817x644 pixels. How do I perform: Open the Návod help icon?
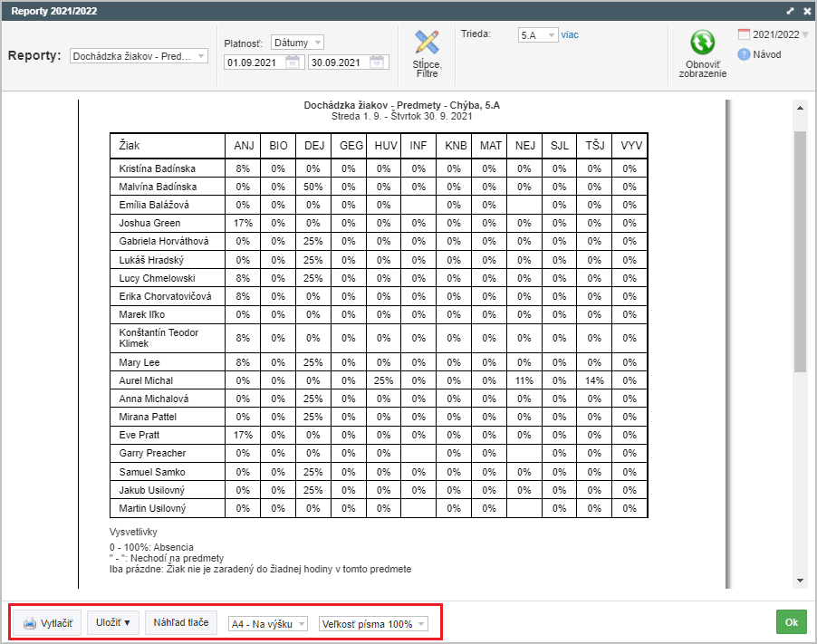pos(744,54)
